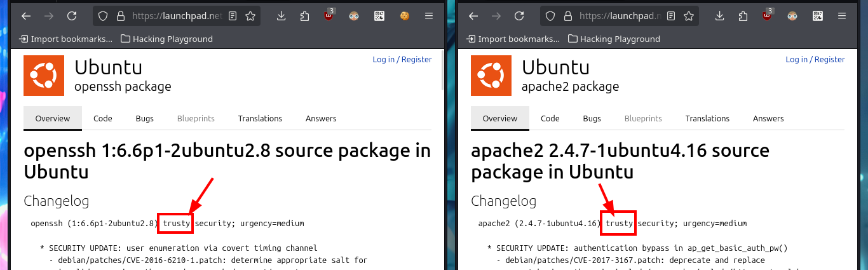
Task: Switch to Bugs tab on apache2 page
Action: [592, 118]
